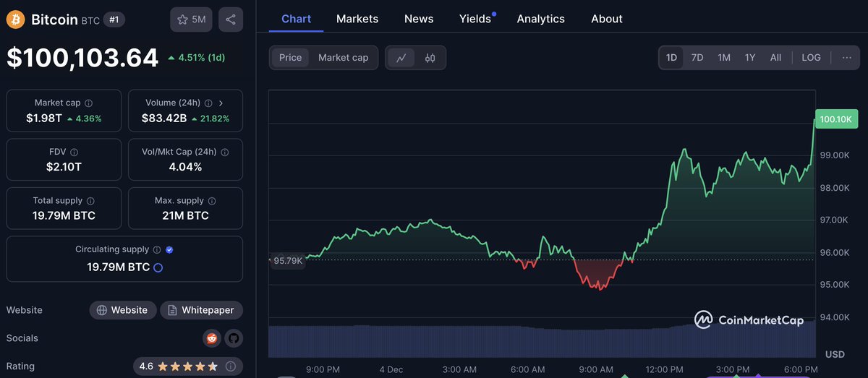Click the $1.98T market cap value
Viewport: 868px width, 378px height.
(44, 118)
